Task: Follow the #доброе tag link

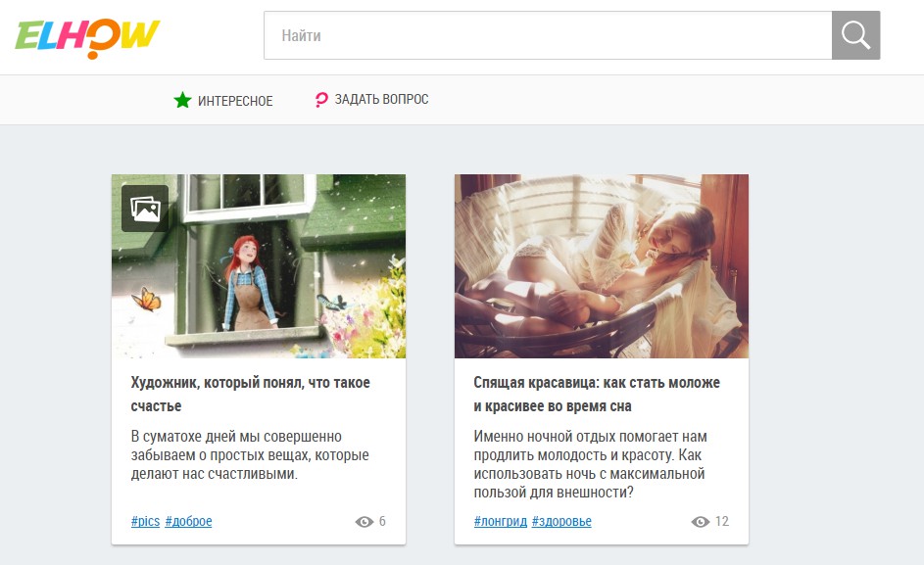Action: pos(188,521)
